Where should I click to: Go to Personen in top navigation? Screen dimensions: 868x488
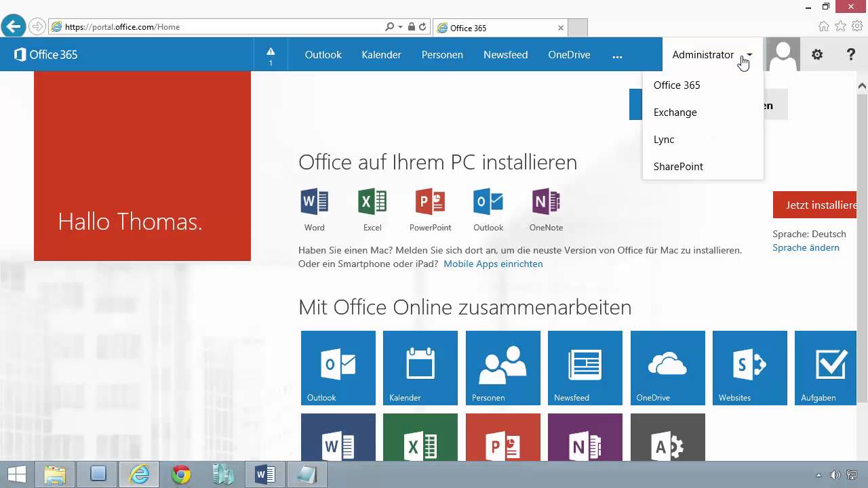(x=442, y=55)
